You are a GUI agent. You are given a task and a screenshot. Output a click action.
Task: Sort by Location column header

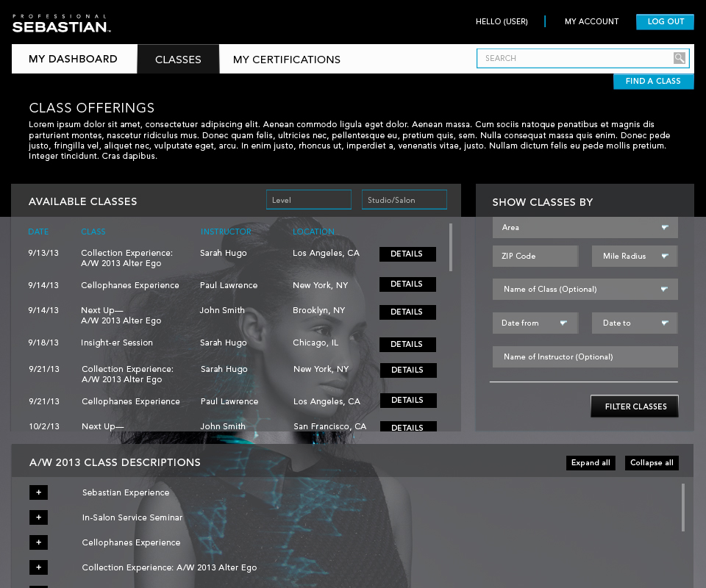pos(313,232)
